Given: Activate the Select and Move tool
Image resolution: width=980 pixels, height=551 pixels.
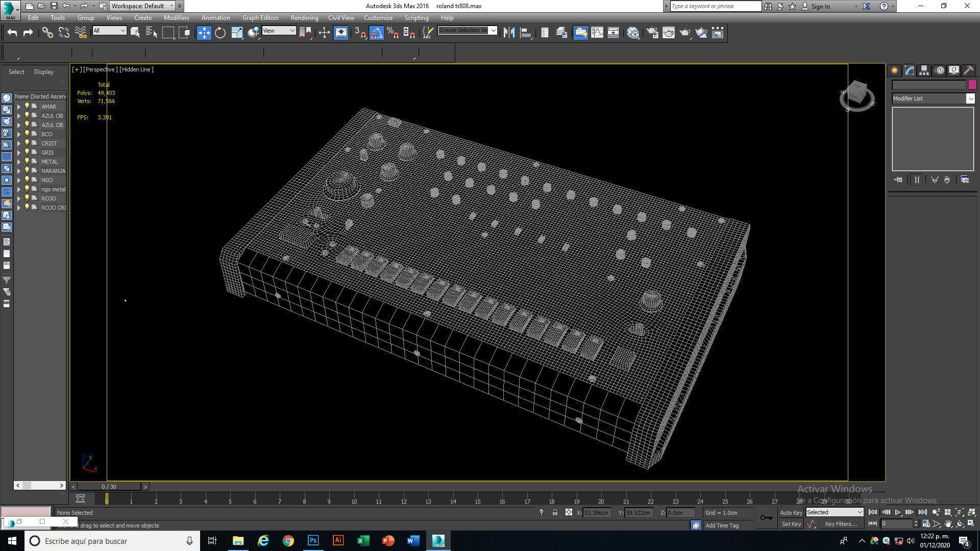Looking at the screenshot, I should pyautogui.click(x=204, y=33).
